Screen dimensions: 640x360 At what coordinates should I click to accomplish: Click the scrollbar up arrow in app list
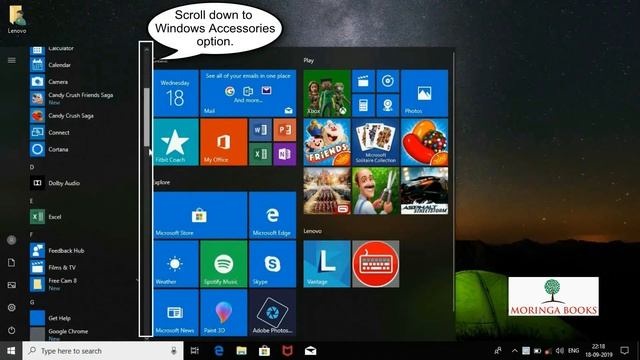[147, 49]
